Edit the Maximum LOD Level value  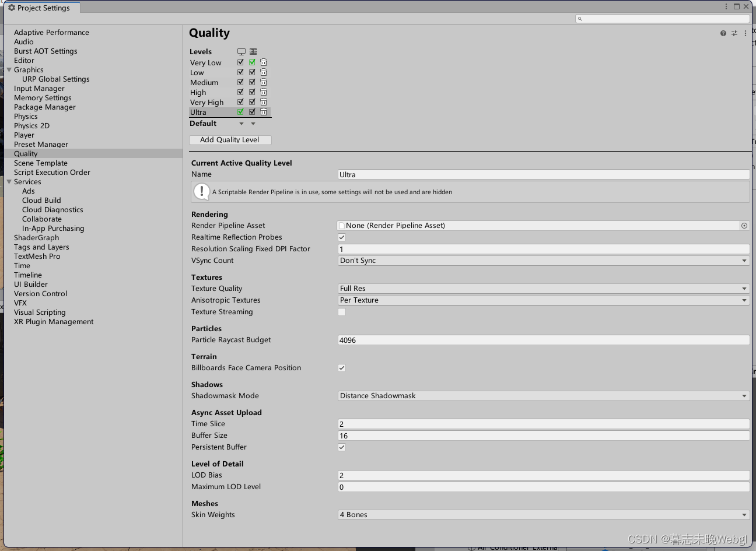(544, 487)
